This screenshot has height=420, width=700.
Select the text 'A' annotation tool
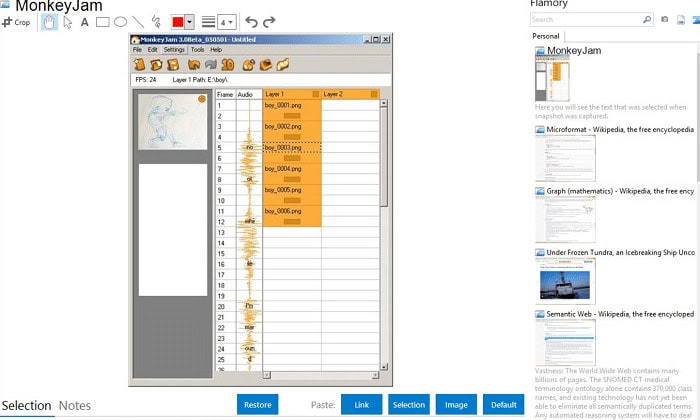[84, 22]
